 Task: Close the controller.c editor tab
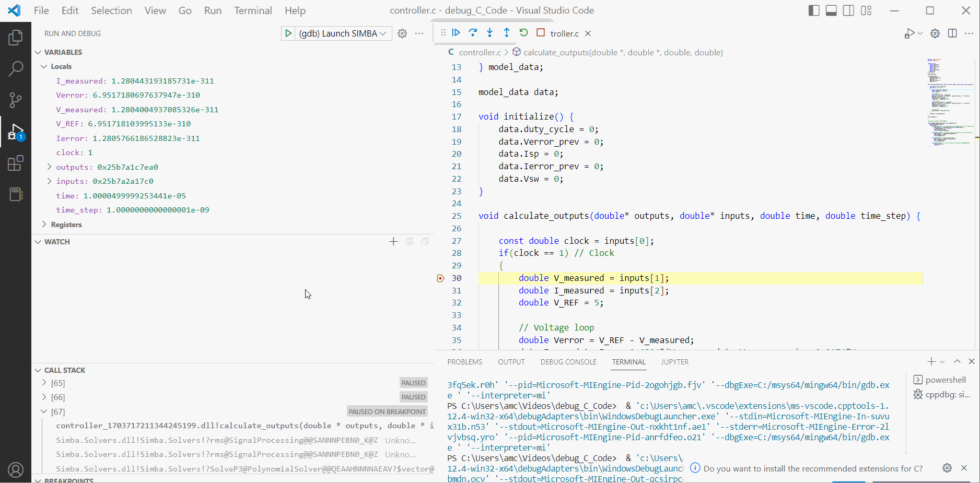coord(588,33)
